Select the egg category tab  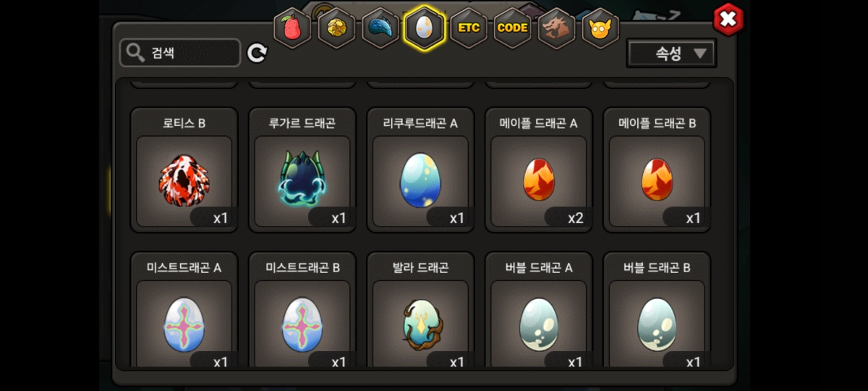pos(425,28)
